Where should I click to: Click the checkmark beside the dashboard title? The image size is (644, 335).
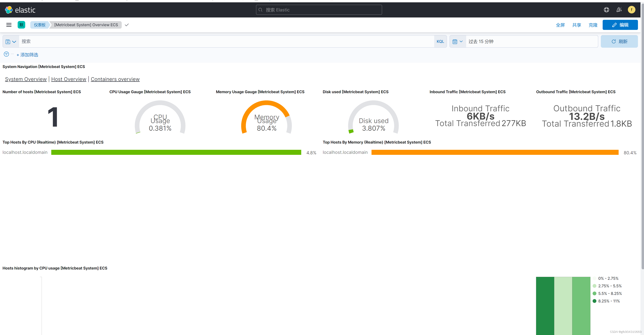pyautogui.click(x=127, y=25)
